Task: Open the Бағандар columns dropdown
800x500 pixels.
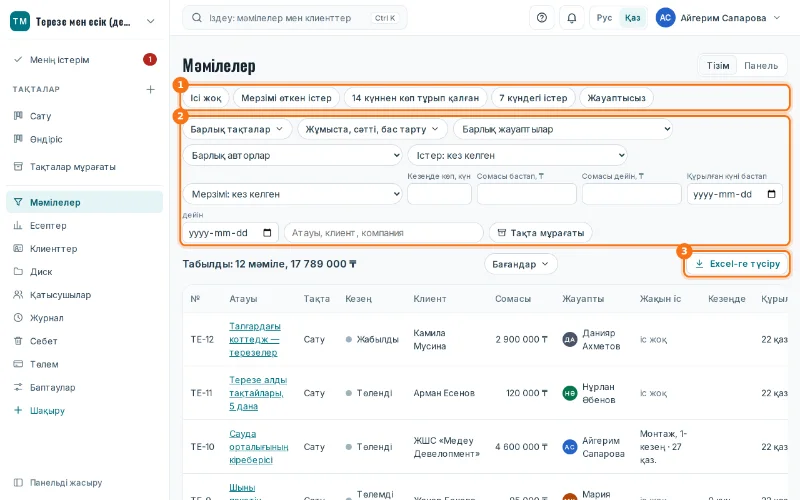Action: (520, 264)
